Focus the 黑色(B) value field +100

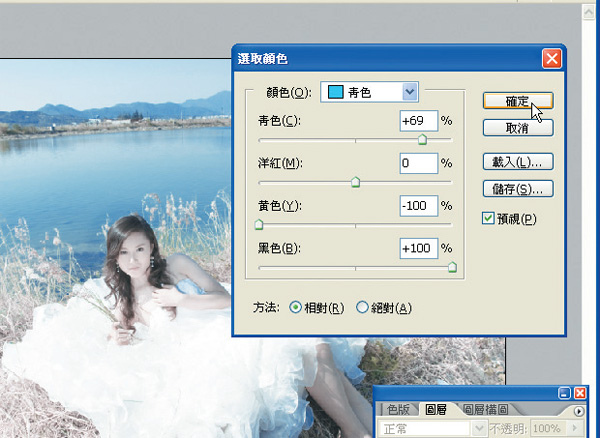[419, 248]
